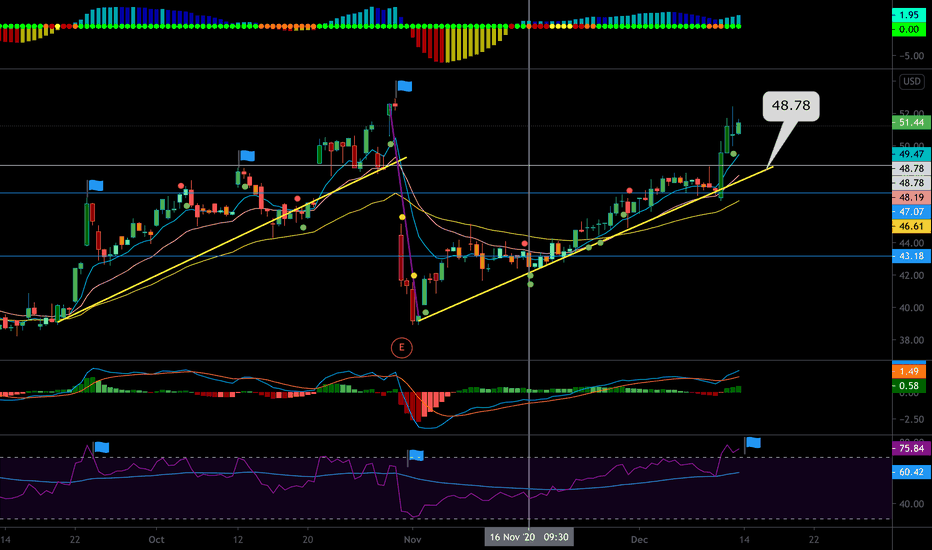Click the blue flag beside the 75.84 RSI reading

coord(753,442)
